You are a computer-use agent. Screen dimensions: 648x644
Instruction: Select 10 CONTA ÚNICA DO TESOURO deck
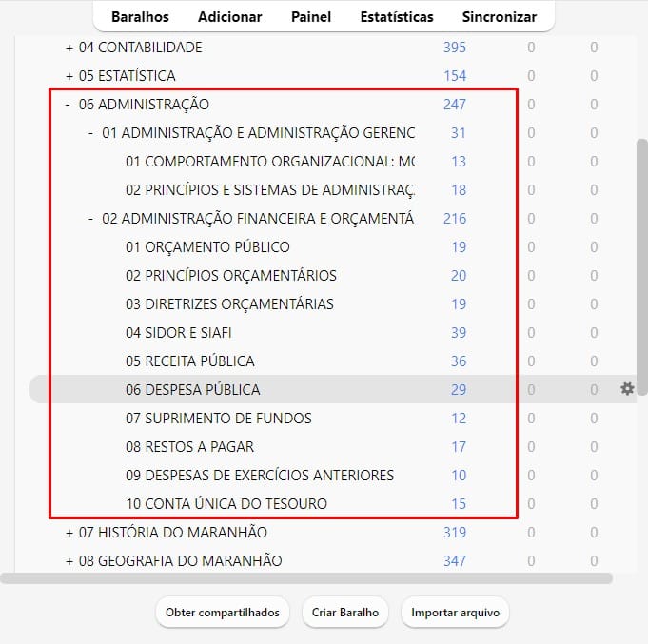point(226,503)
